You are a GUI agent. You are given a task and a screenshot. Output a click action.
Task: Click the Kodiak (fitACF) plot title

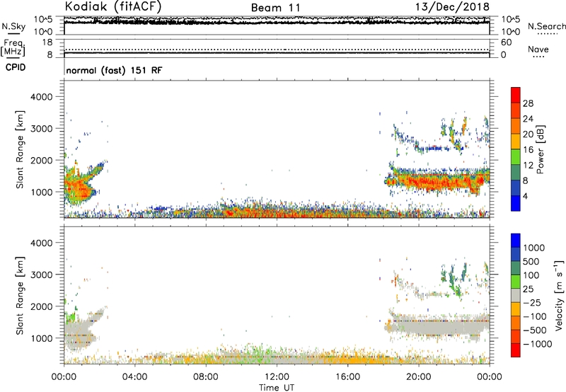[x=113, y=6]
